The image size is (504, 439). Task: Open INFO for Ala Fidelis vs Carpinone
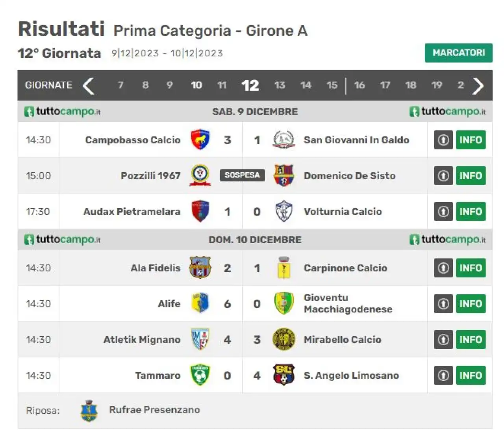point(471,268)
